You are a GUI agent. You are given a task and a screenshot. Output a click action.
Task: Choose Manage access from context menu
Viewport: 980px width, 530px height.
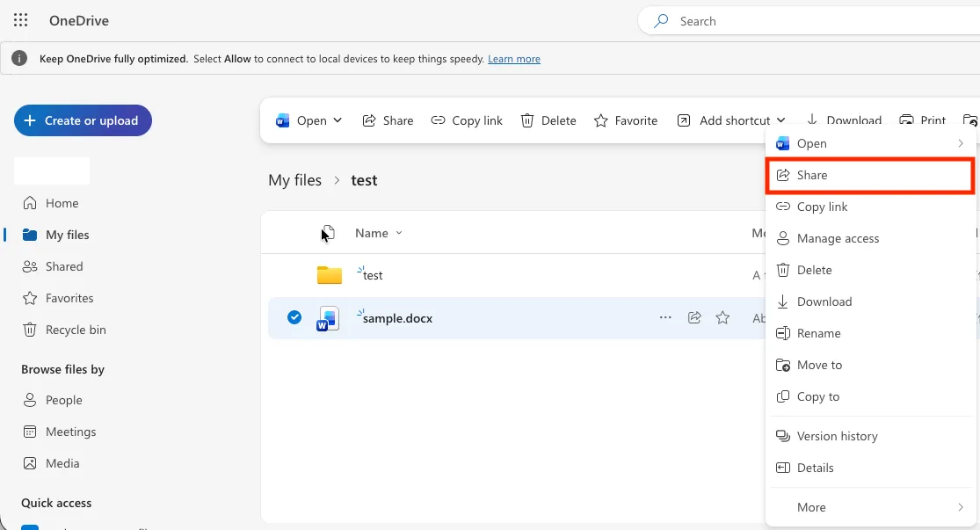[x=871, y=238]
